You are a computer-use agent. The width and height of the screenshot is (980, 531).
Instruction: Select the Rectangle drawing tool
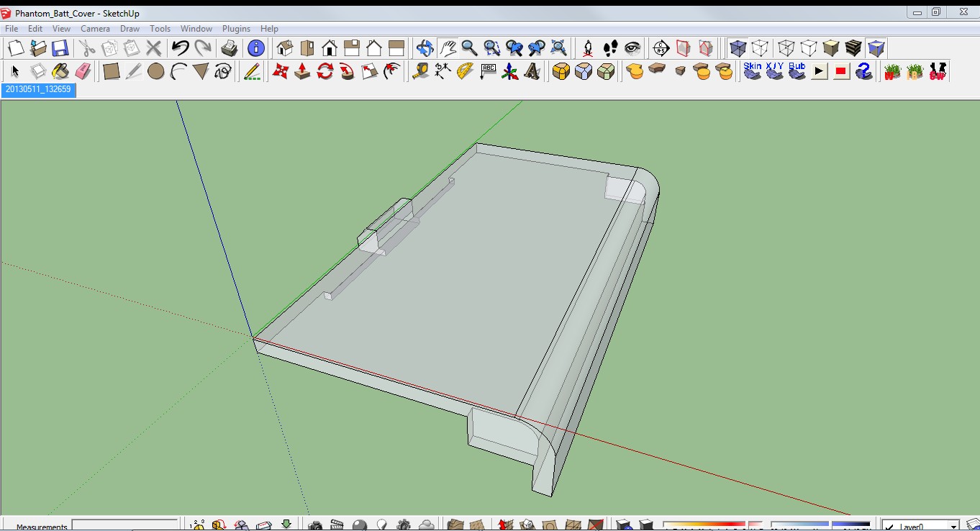click(112, 71)
